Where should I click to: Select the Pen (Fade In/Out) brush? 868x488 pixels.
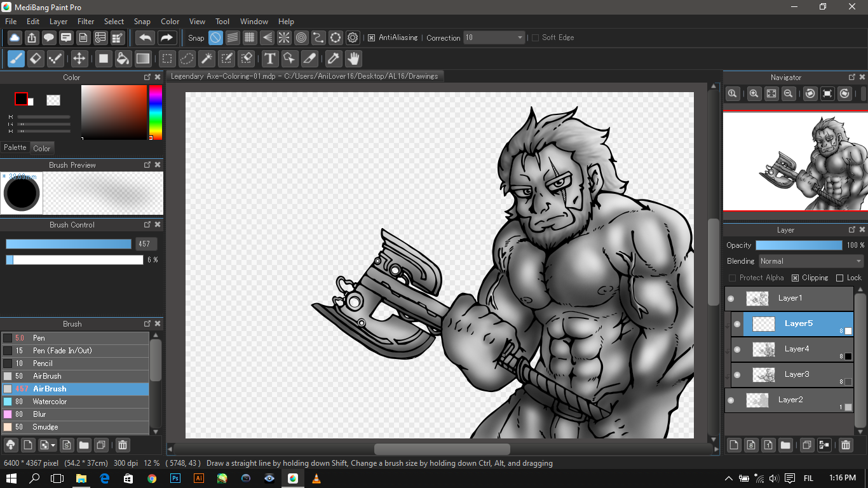pos(75,351)
